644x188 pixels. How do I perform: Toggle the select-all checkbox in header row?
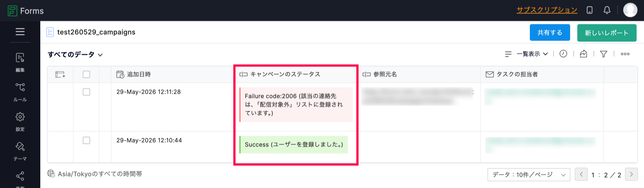[86, 74]
